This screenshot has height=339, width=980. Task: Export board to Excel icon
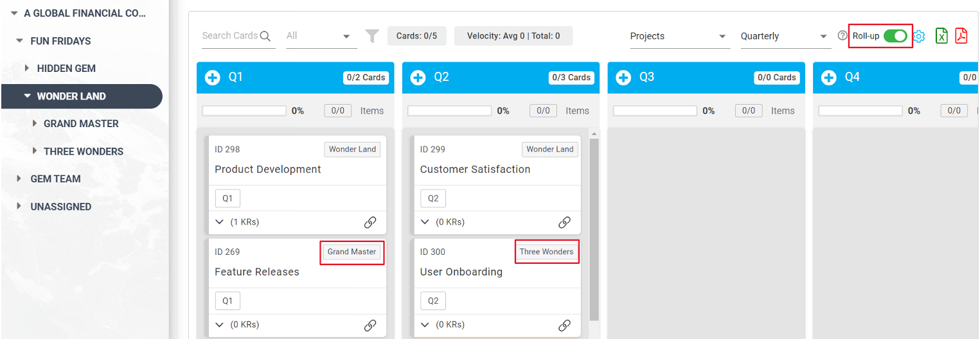click(941, 36)
